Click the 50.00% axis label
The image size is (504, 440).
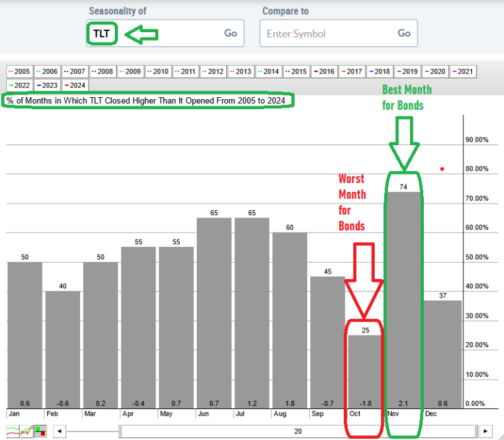(476, 257)
